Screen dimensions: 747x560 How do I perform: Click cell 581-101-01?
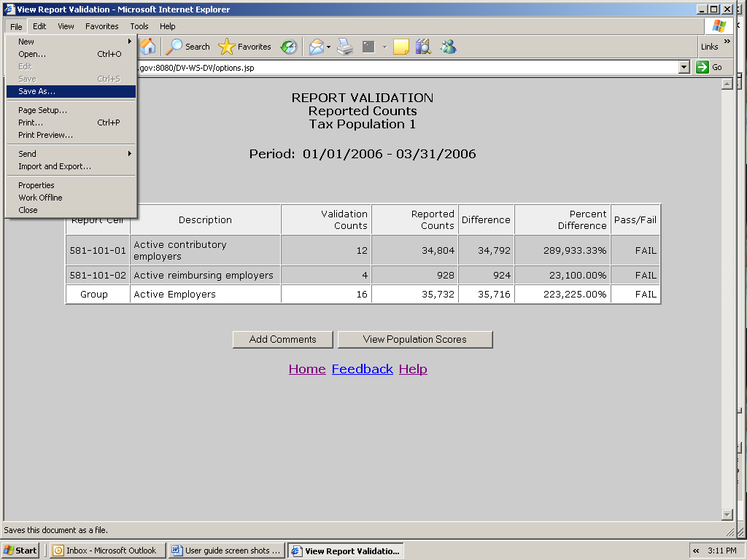click(x=98, y=251)
